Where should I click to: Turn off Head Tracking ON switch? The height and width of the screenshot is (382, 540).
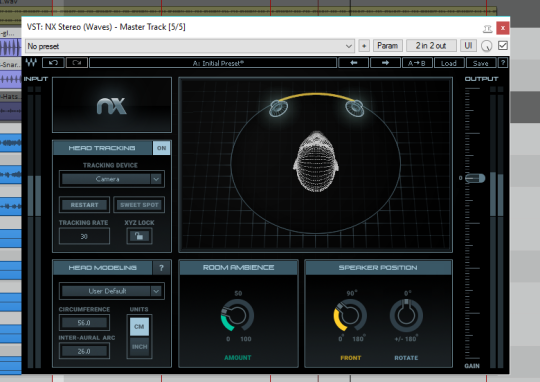[x=161, y=148]
